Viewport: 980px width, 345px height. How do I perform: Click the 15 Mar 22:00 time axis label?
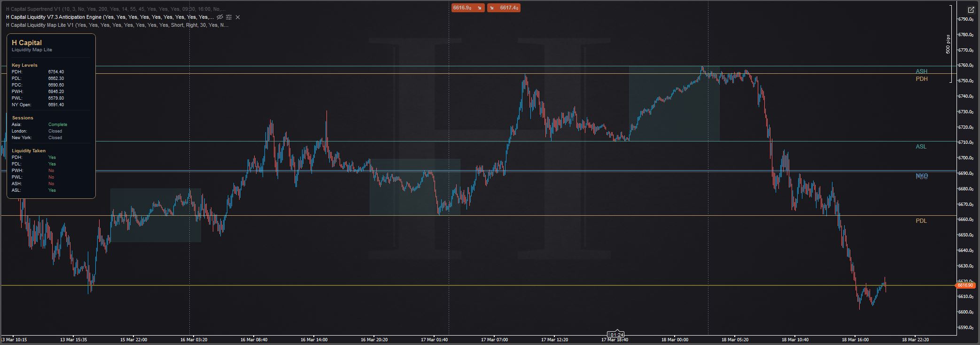[133, 340]
